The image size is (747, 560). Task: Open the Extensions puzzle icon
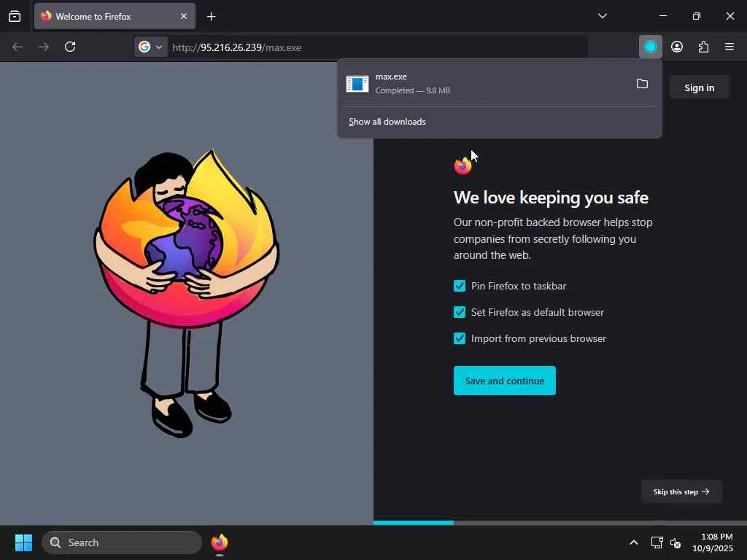click(703, 47)
